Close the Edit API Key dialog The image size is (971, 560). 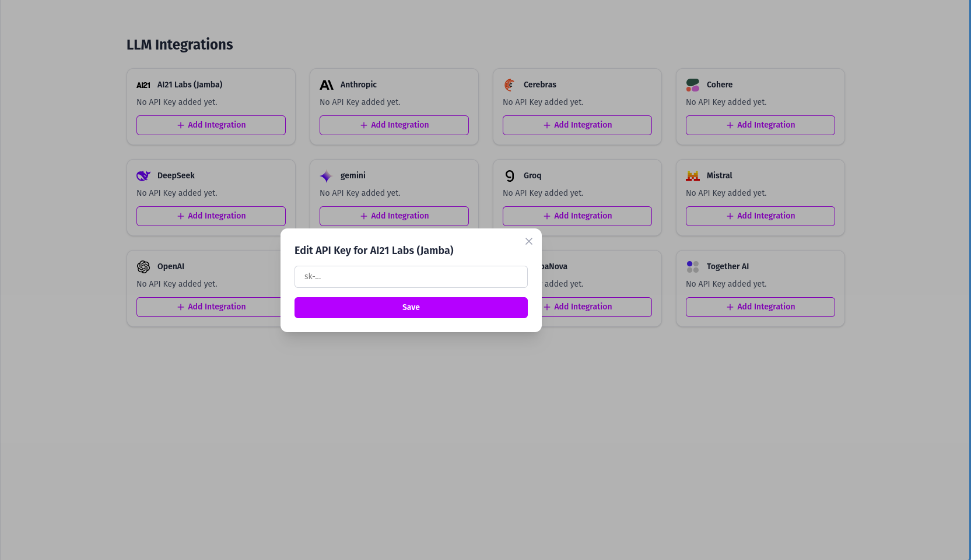coord(529,241)
